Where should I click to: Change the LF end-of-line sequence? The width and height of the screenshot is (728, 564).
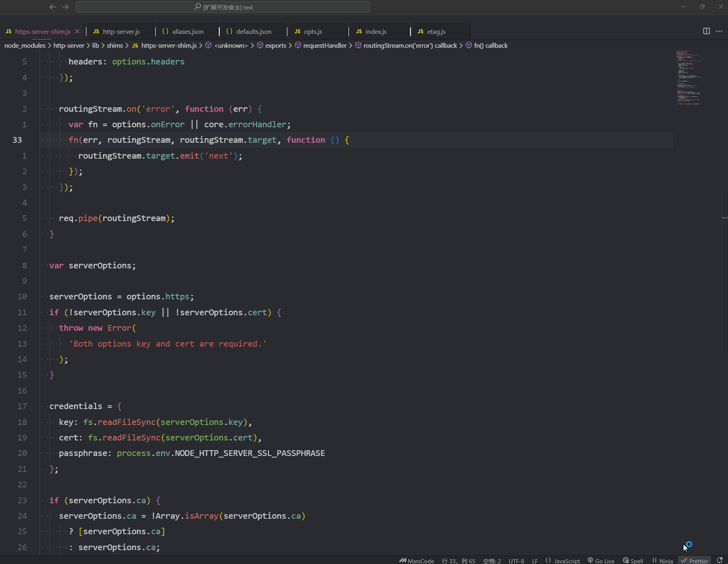[535, 561]
